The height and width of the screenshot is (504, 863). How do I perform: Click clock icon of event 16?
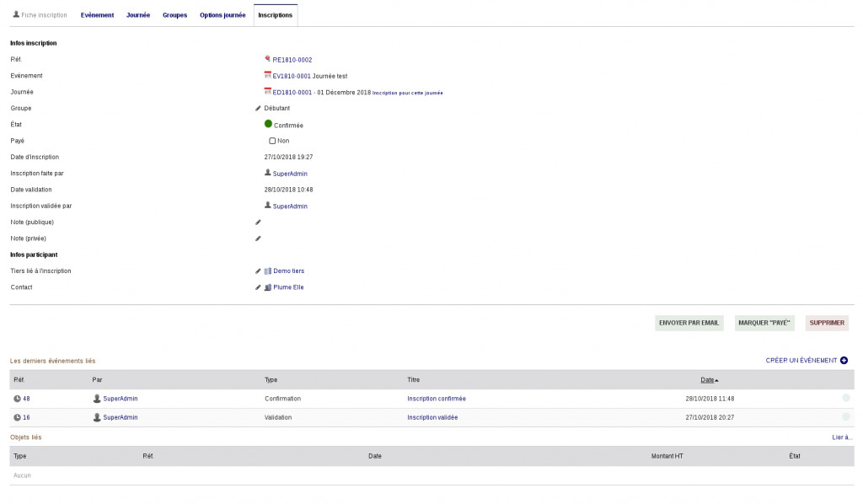tap(17, 418)
